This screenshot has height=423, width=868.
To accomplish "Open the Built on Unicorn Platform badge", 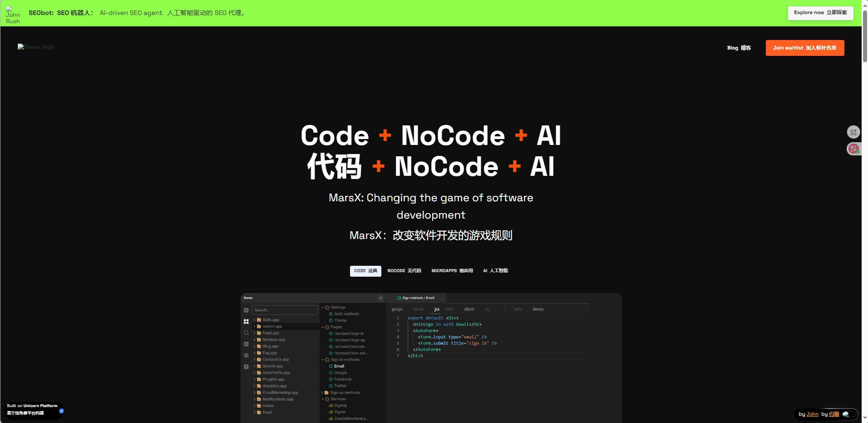I will (33, 410).
